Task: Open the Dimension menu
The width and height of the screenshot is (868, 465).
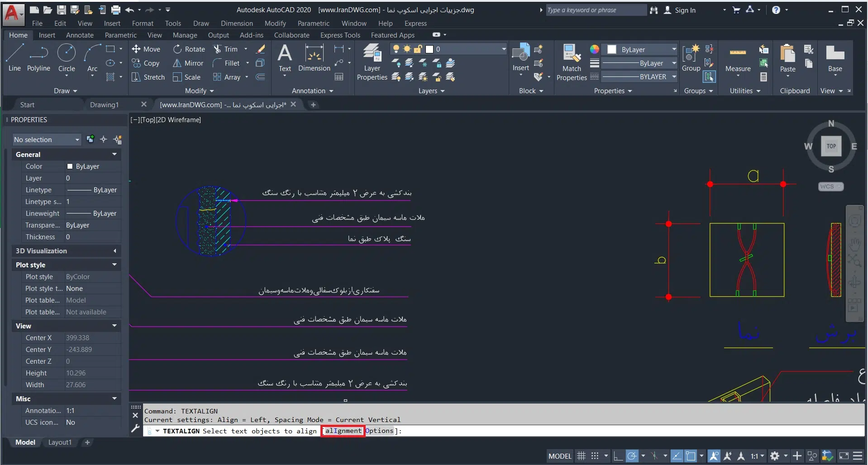Action: (237, 24)
